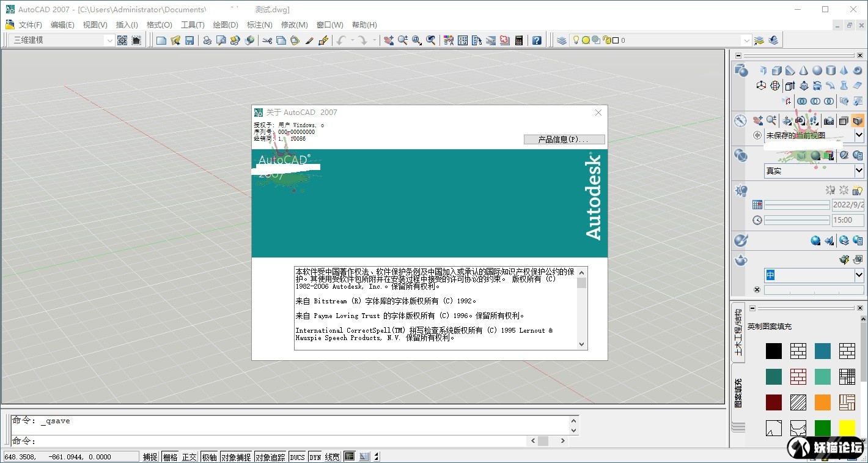Toggle DYN dynamic input
This screenshot has width=868, height=463.
click(x=315, y=457)
